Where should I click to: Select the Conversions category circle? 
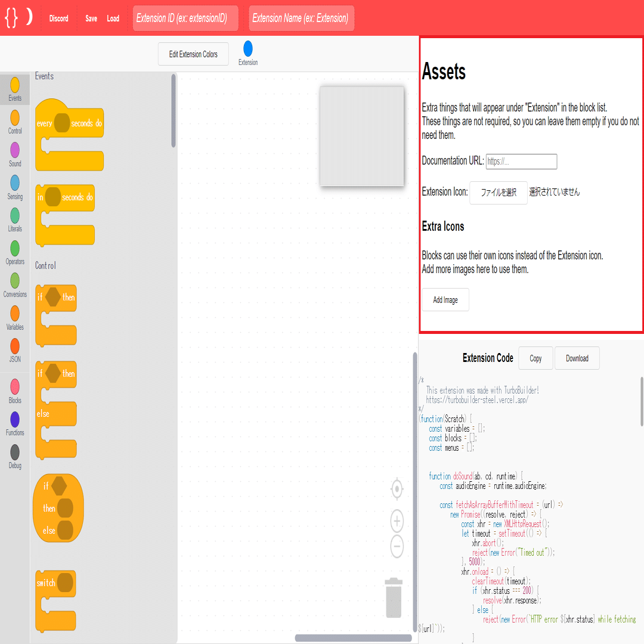tap(15, 281)
